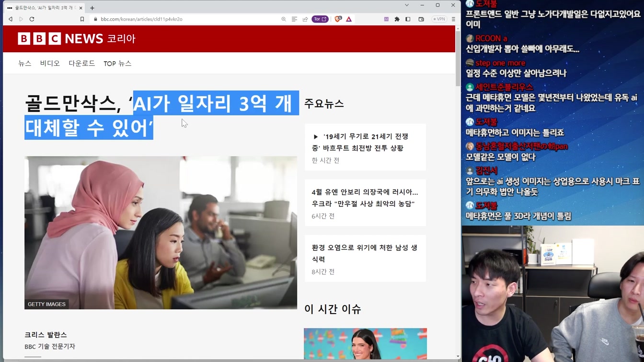Click the BBC NEWS 코리아 logo
Screen dimensions: 644x362
(77, 38)
